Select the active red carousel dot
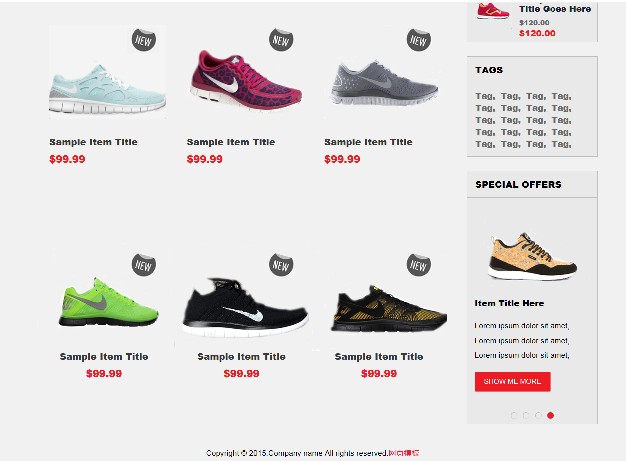 [551, 415]
